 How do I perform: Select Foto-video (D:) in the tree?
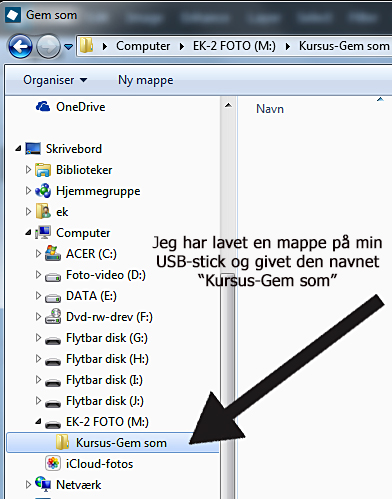tap(106, 275)
